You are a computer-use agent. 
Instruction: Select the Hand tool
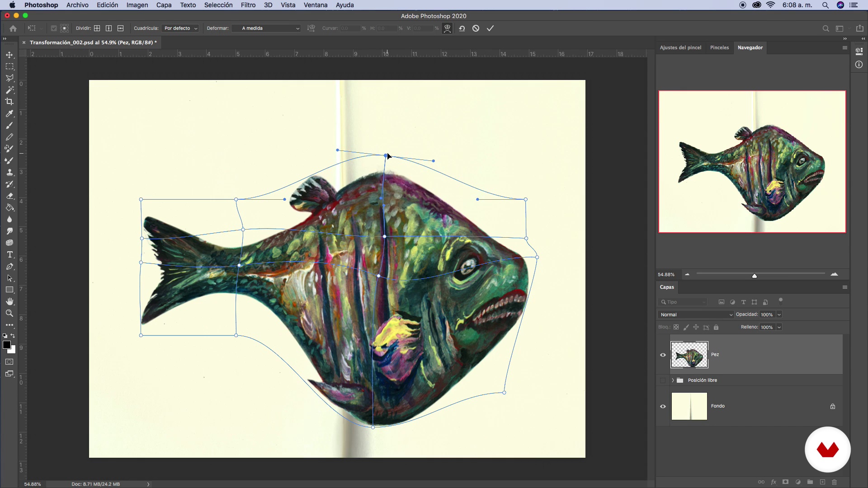[x=9, y=301]
